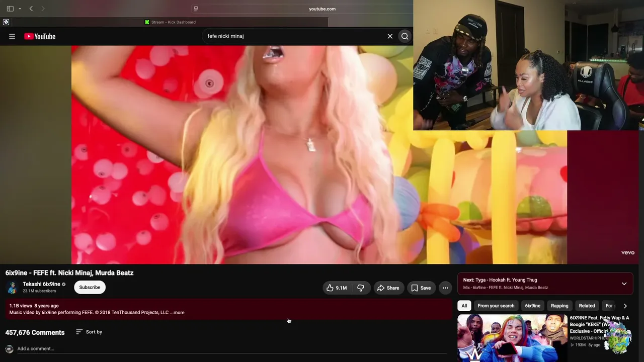Select the '6ix9ine' filter chip
Image resolution: width=644 pixels, height=362 pixels.
click(x=533, y=306)
